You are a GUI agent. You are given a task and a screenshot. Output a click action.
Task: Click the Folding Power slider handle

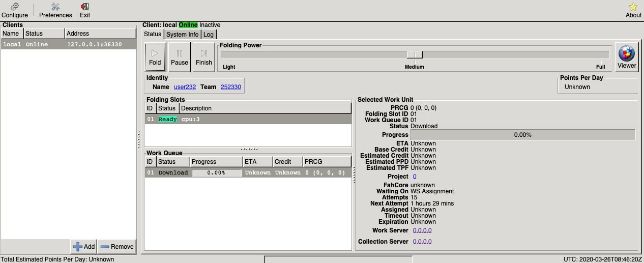(x=415, y=55)
